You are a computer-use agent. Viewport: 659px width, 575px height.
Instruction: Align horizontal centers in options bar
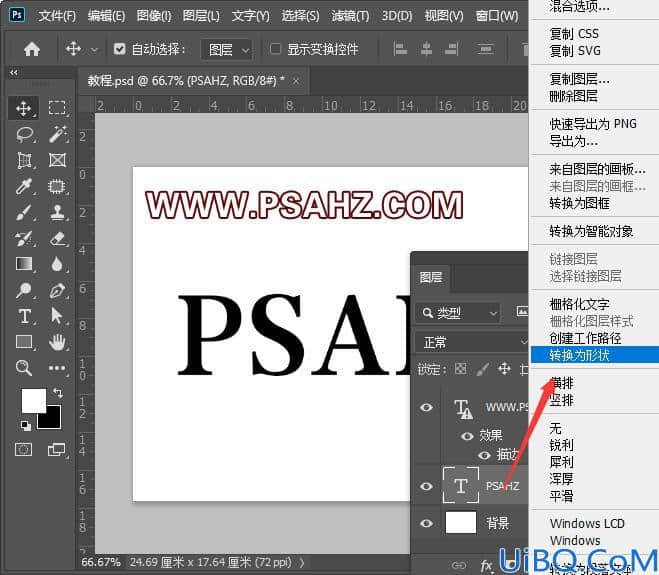pos(426,49)
